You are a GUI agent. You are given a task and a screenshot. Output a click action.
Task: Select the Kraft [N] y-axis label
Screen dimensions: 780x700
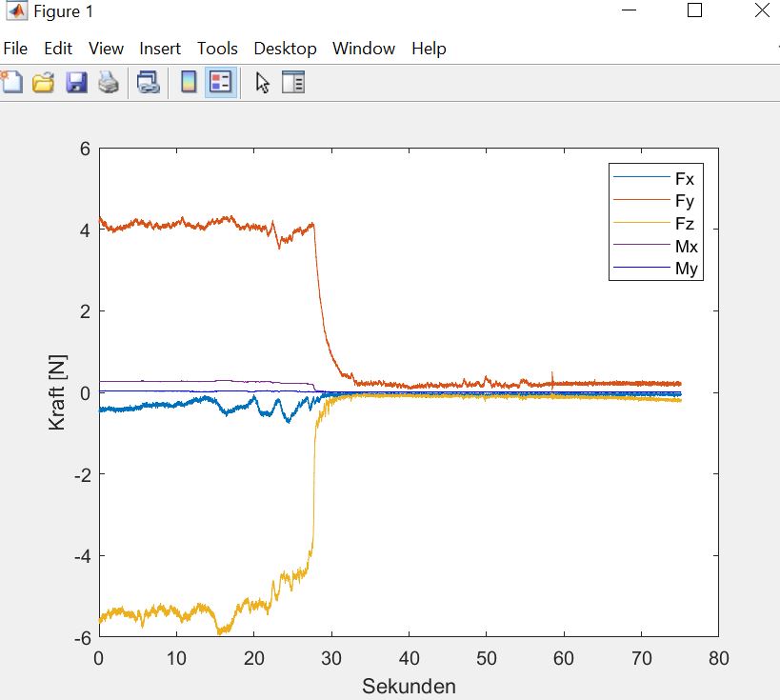[58, 393]
